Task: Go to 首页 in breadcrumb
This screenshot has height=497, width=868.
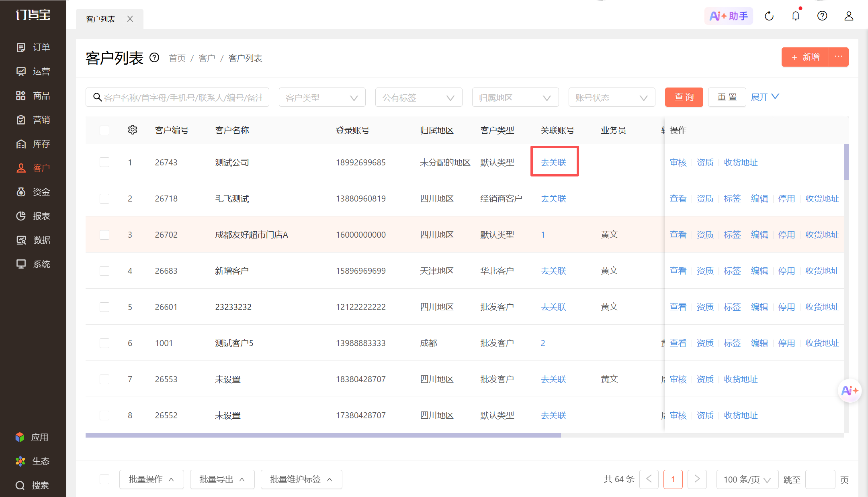Action: click(x=177, y=58)
